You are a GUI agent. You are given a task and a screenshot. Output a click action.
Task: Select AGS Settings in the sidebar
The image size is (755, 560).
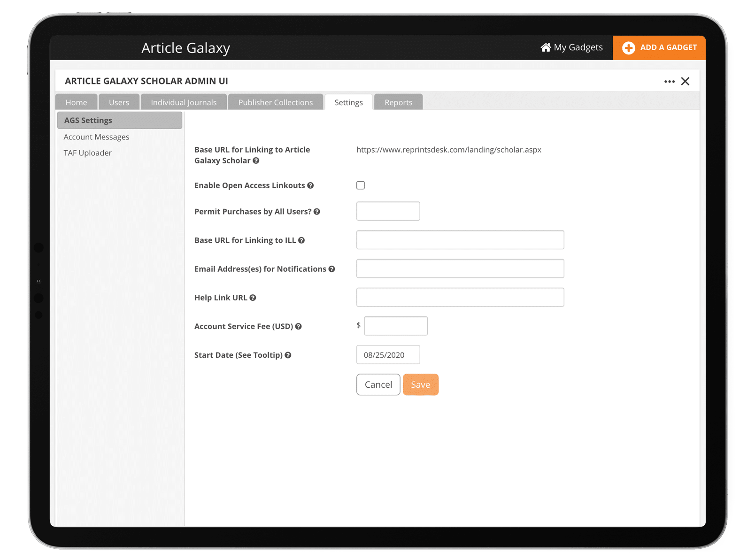click(120, 120)
